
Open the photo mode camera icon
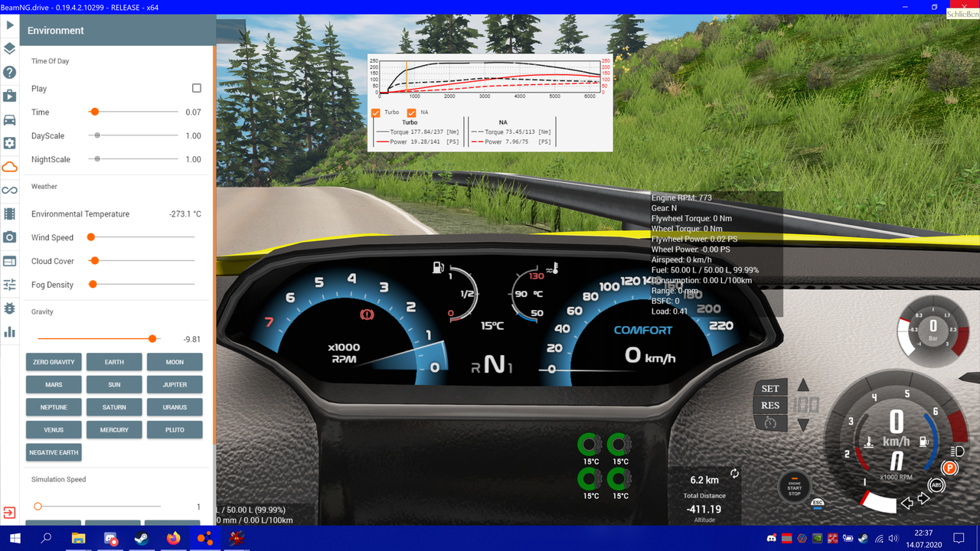tap(10, 237)
